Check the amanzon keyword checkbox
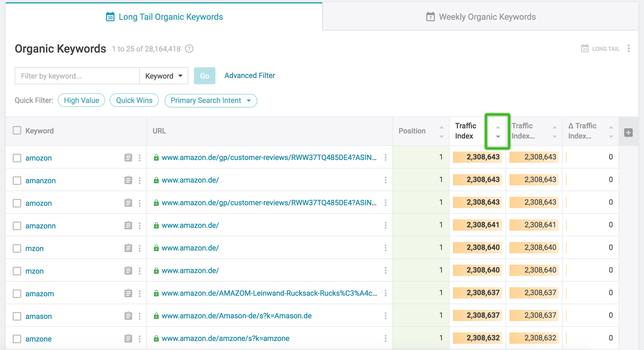This screenshot has width=644, height=350. pos(17,180)
